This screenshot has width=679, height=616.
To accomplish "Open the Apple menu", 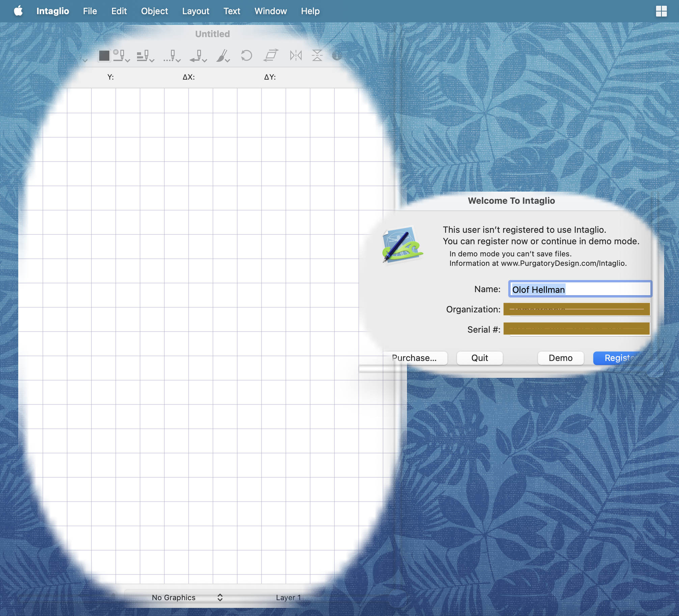I will pos(18,11).
